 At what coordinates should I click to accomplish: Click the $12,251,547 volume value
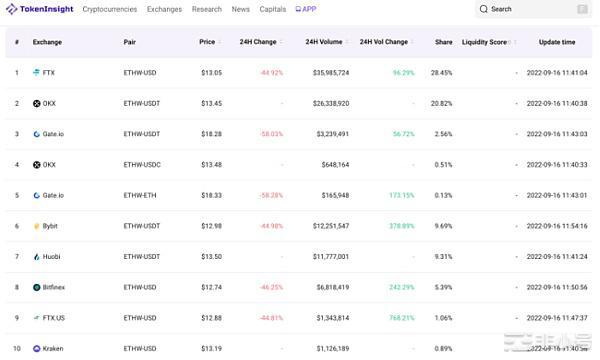tap(331, 226)
